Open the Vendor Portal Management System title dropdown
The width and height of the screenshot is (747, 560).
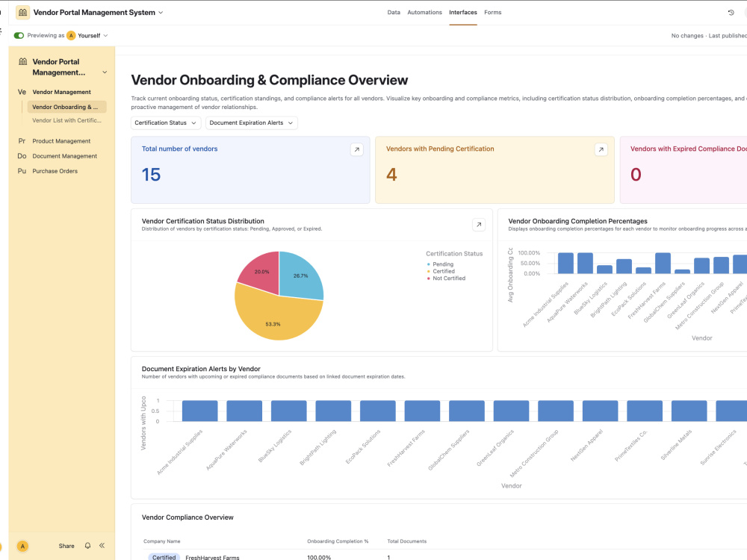pos(161,13)
